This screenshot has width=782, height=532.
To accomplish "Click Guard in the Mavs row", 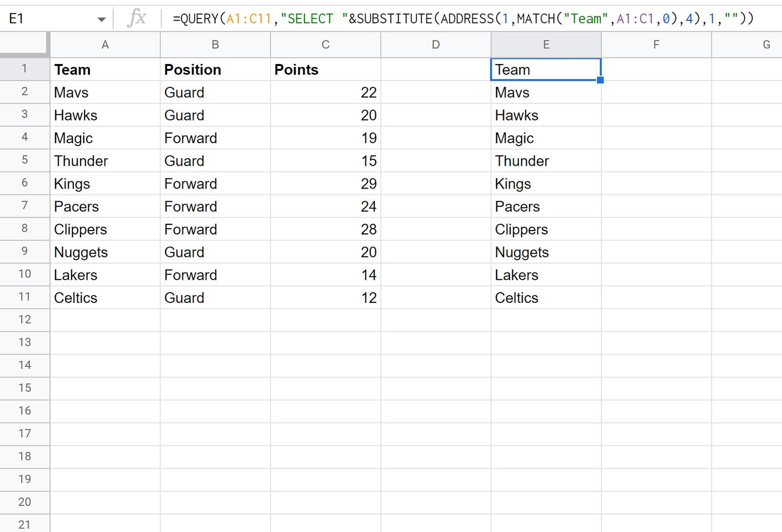I will (215, 92).
